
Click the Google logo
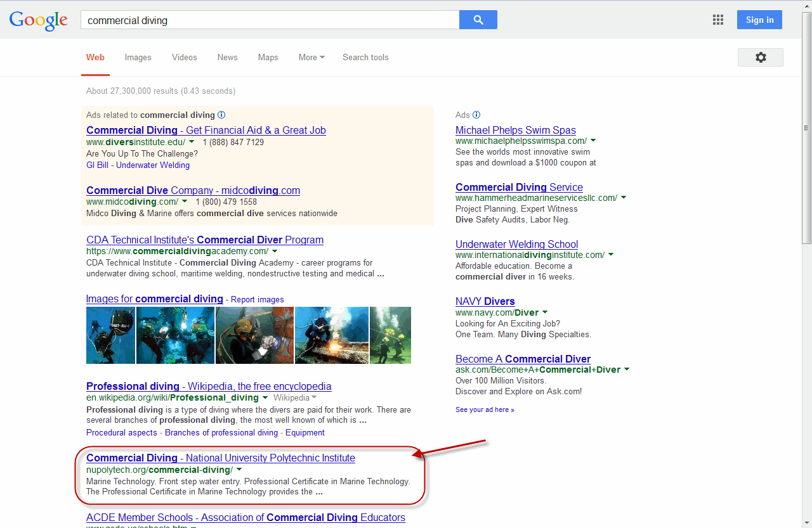pyautogui.click(x=38, y=20)
